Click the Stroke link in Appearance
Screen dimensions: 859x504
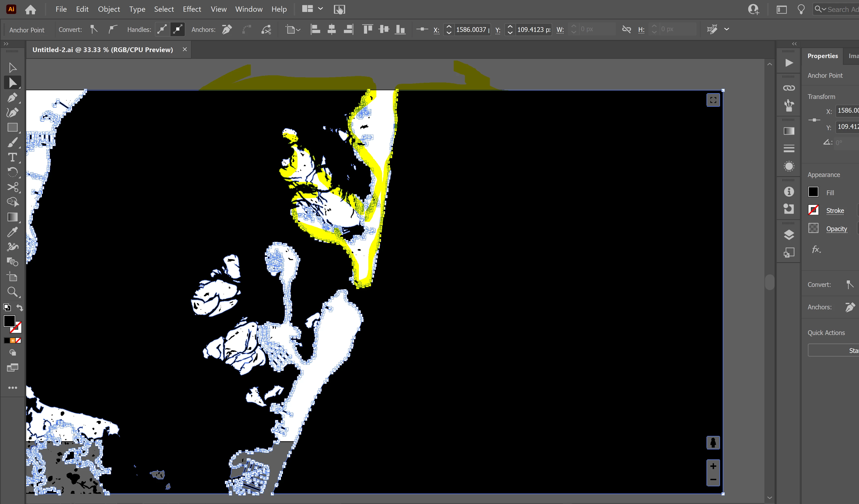pyautogui.click(x=835, y=211)
